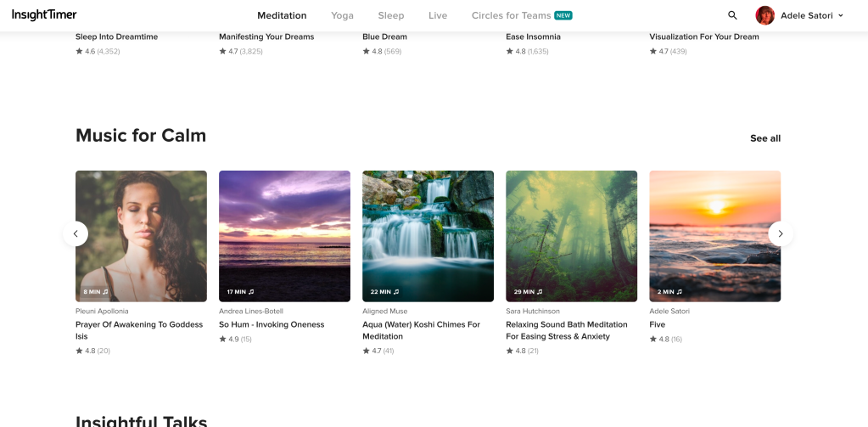Expand the Adele Satori account dropdown

point(840,15)
